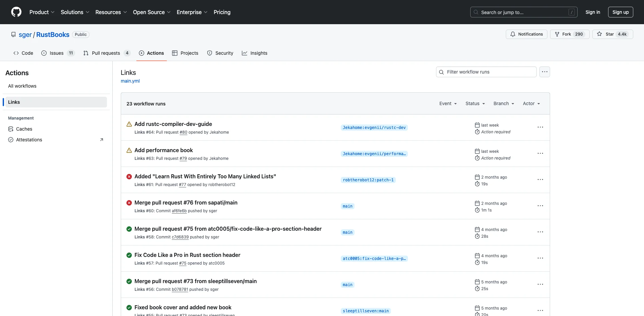Focus the Filter workflow runs field

coord(486,72)
